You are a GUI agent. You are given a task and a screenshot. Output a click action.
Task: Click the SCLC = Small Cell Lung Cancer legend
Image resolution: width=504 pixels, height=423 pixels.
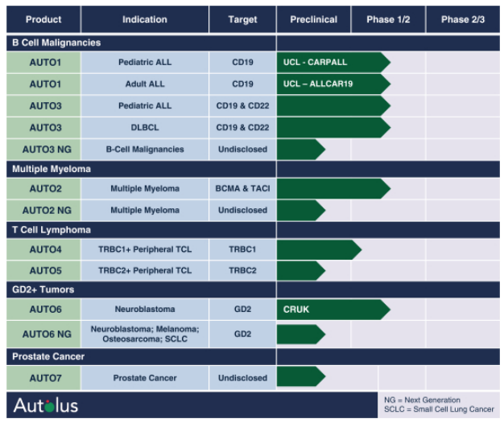[439, 409]
